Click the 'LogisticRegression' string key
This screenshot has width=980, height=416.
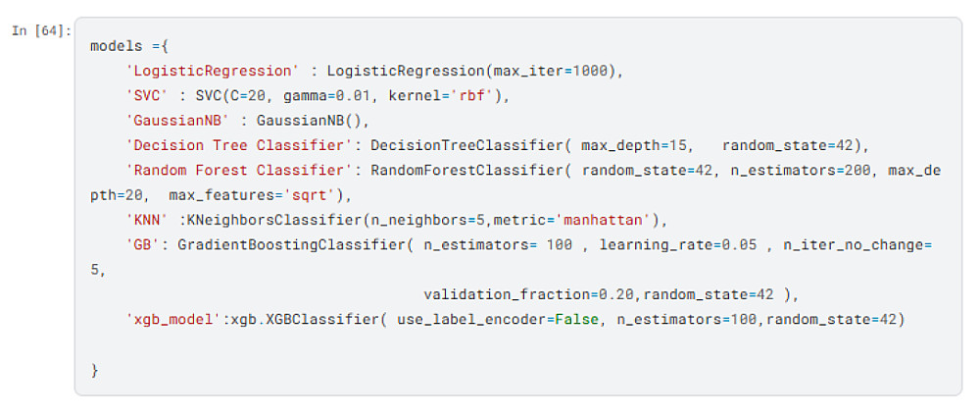click(x=211, y=71)
